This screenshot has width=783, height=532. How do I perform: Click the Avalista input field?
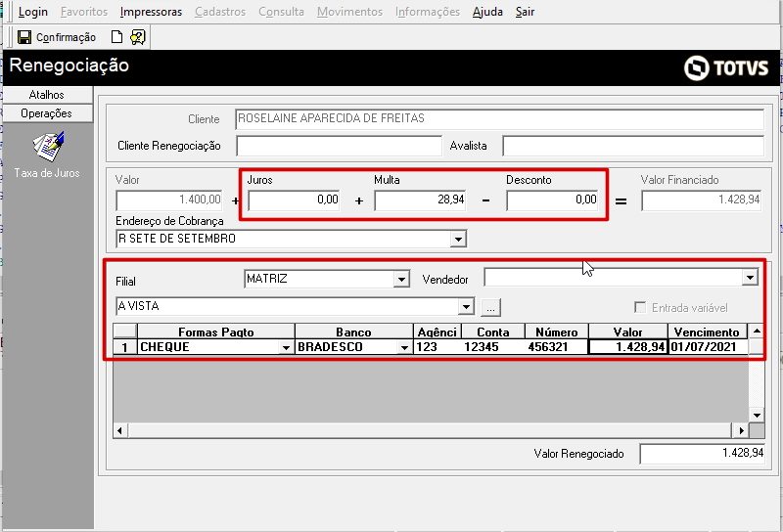tap(633, 147)
